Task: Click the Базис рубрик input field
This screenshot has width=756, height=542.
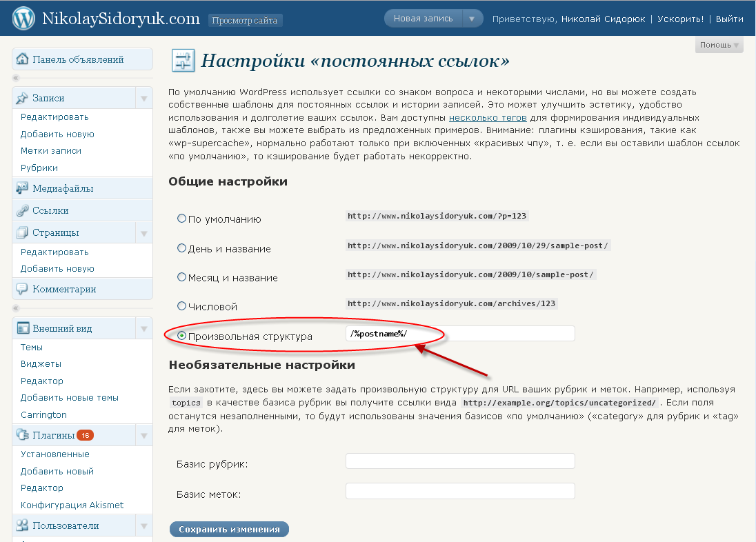Action: [460, 461]
